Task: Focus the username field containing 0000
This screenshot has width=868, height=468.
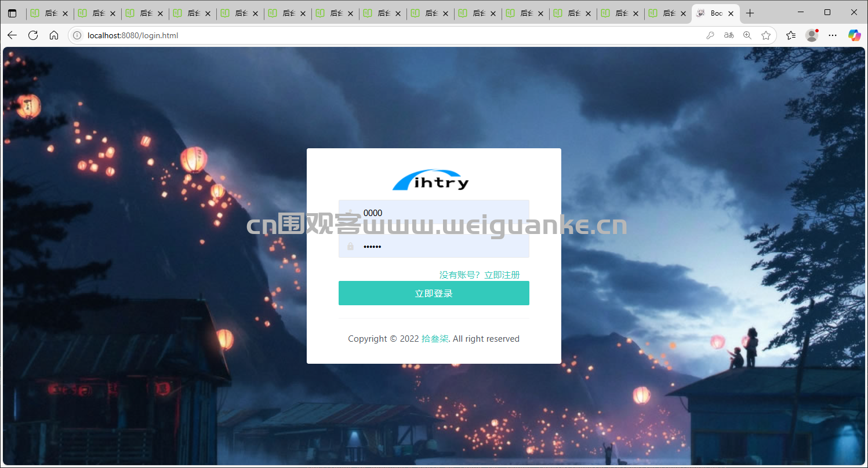Action: point(434,213)
